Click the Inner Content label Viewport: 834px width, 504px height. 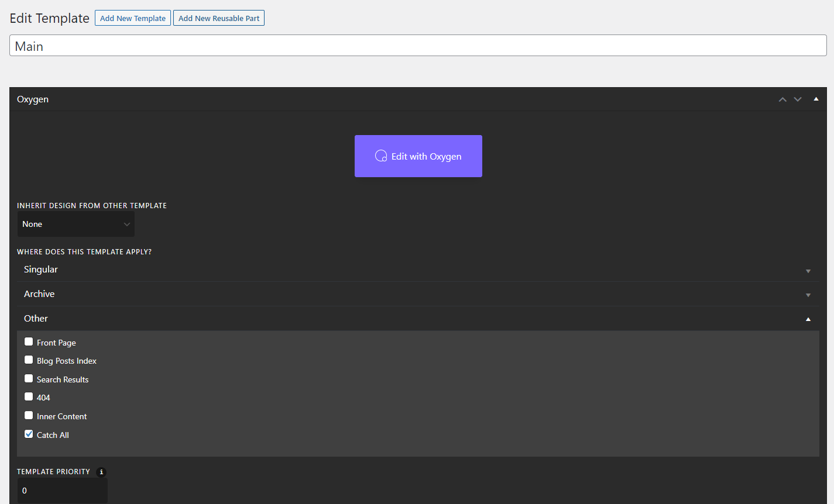61,416
